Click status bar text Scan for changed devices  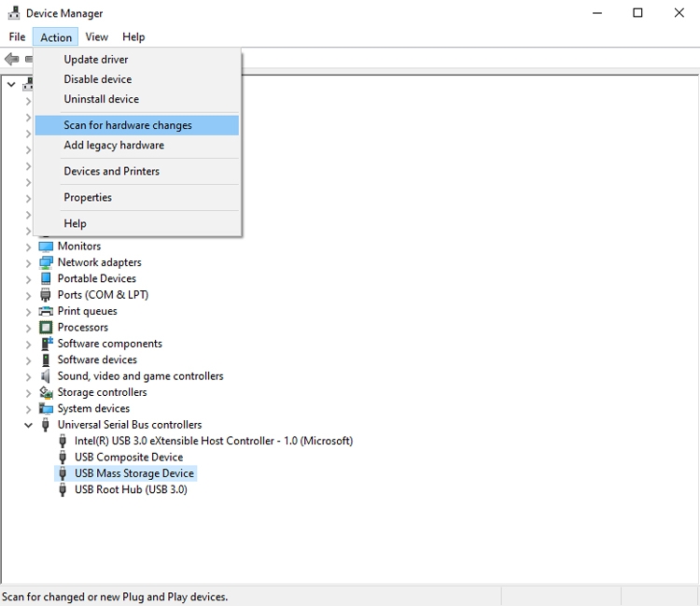coord(115,597)
